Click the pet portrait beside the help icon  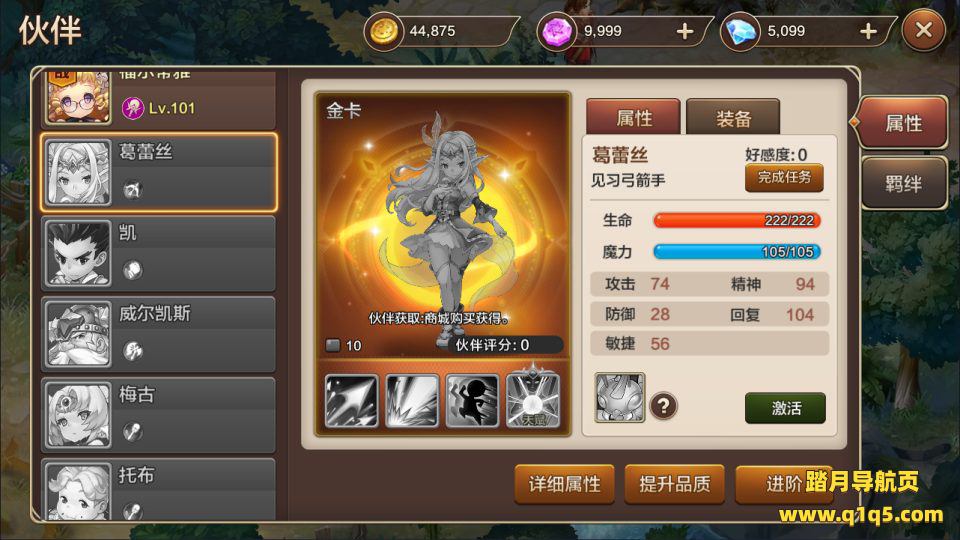click(620, 397)
